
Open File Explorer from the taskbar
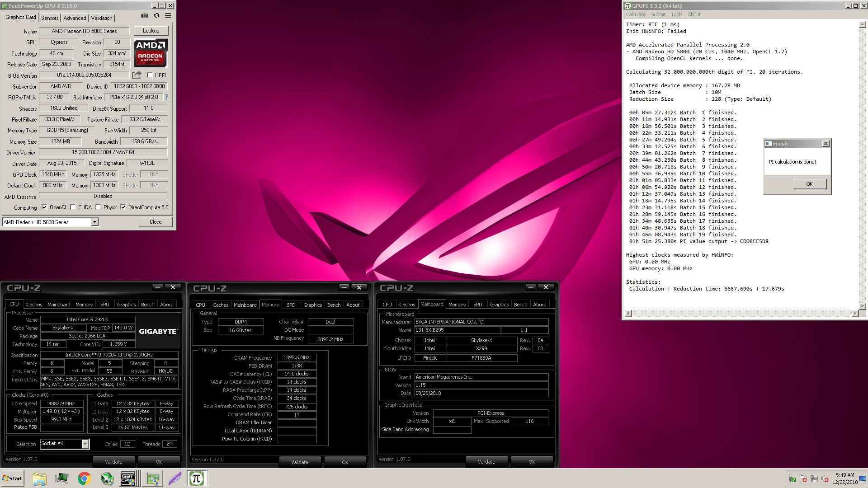point(39,479)
